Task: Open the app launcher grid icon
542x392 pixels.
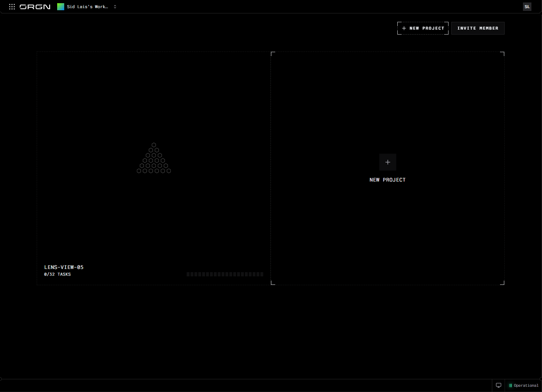Action: [12, 7]
